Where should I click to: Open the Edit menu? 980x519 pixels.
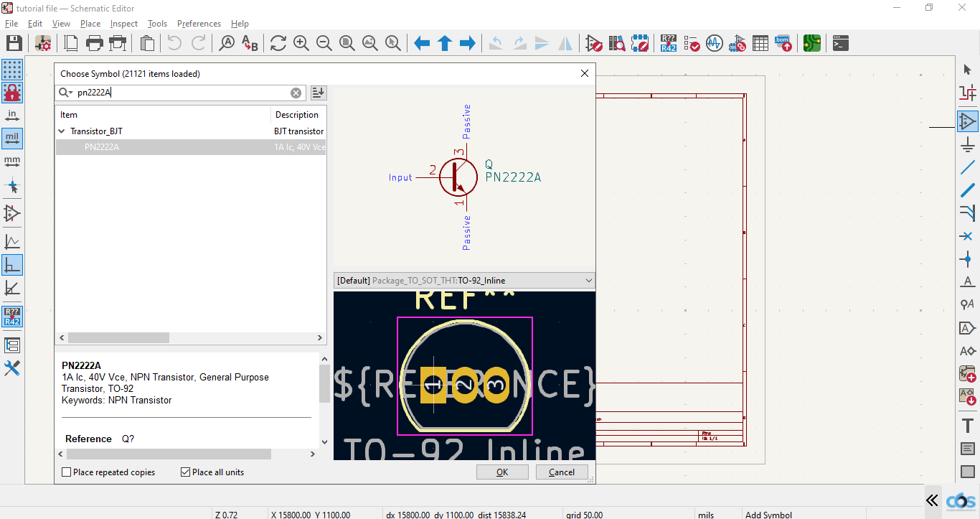[35, 24]
